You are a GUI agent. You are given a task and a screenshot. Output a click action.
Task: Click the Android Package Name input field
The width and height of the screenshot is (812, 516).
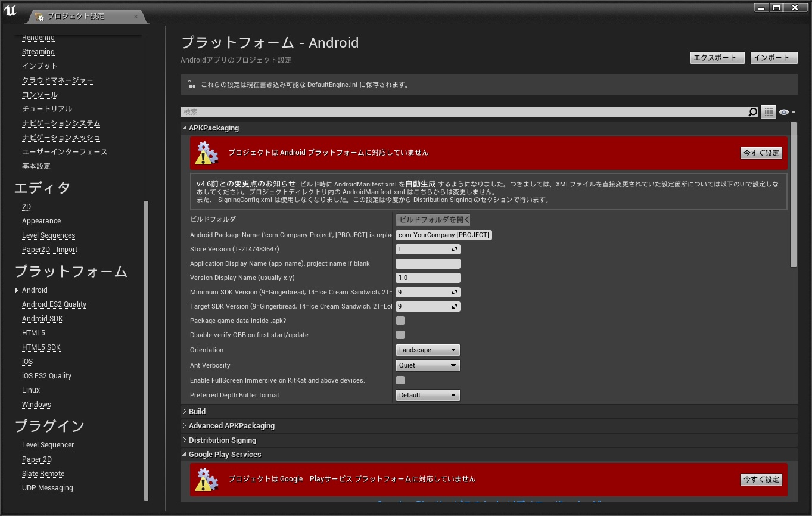tap(444, 235)
